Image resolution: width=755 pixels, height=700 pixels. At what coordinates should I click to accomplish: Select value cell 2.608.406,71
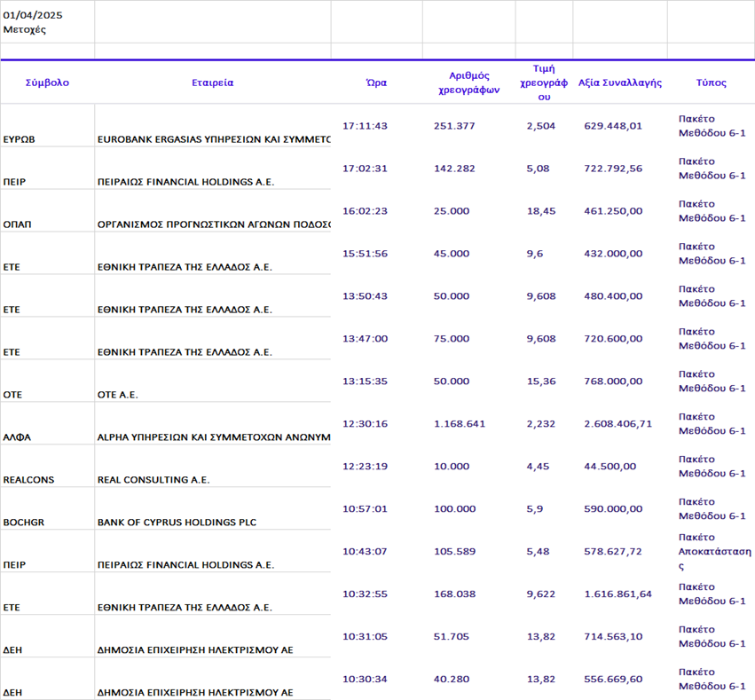tap(617, 424)
